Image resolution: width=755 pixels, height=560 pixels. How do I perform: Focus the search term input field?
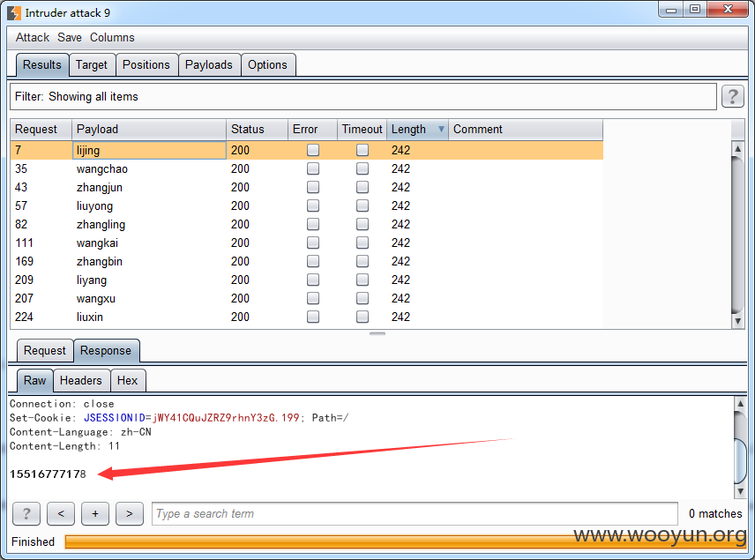coord(415,514)
